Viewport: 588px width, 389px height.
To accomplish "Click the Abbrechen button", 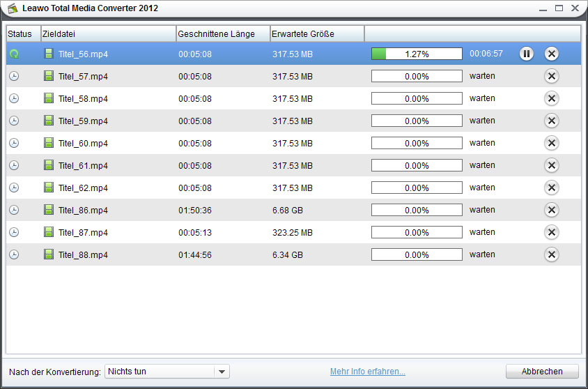I will click(542, 372).
